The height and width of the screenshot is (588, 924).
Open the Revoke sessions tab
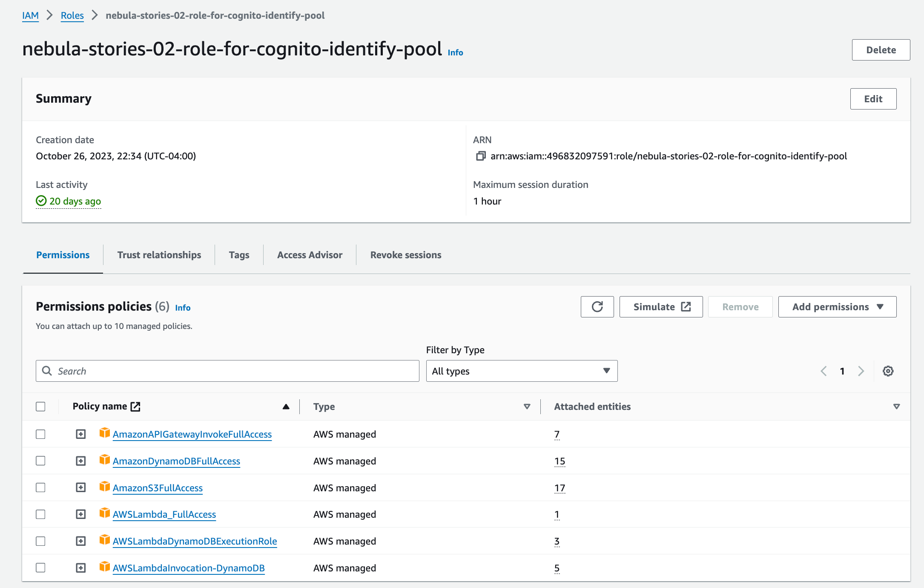(x=405, y=254)
